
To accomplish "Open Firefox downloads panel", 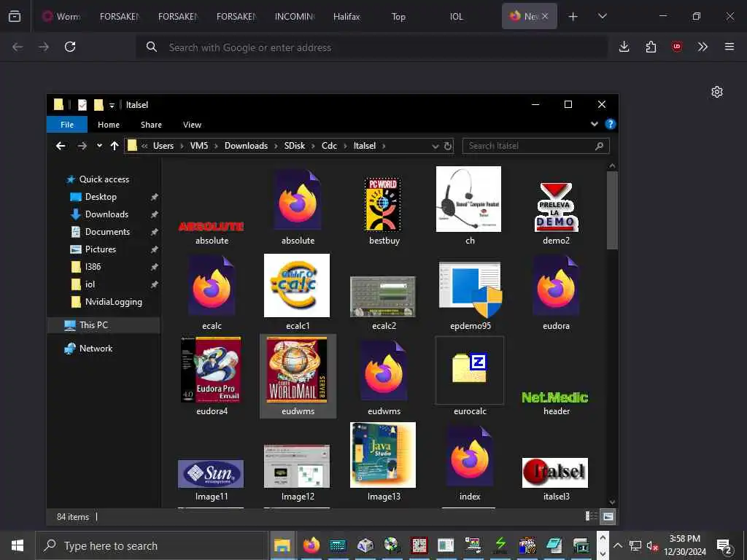I will point(624,47).
